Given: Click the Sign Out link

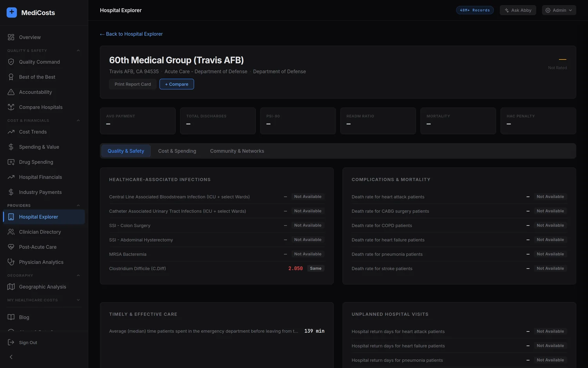Looking at the screenshot, I should 28,342.
